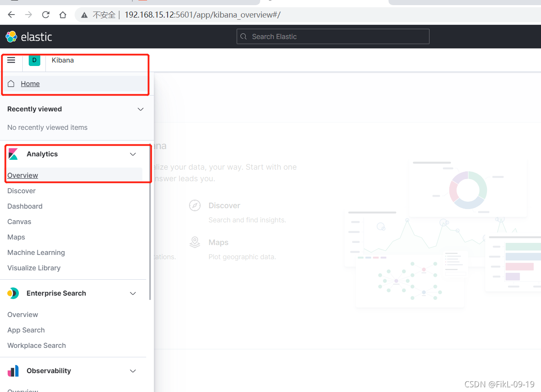Open Home link in side navigation
This screenshot has height=392, width=541.
(x=30, y=84)
